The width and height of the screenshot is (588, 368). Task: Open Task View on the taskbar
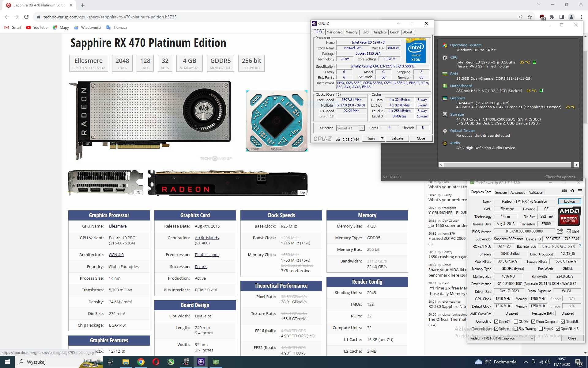coord(110,362)
